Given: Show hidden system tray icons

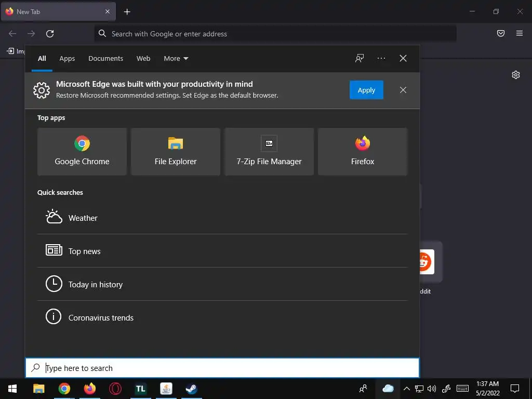Looking at the screenshot, I should (x=406, y=389).
